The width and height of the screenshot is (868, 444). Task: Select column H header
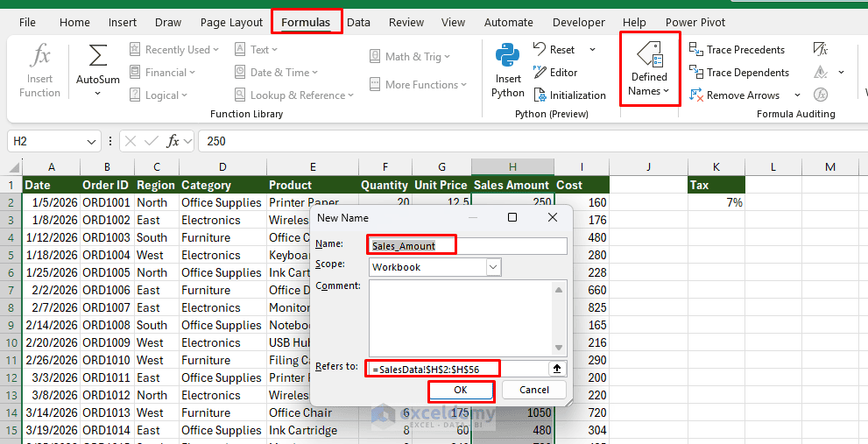[512, 167]
